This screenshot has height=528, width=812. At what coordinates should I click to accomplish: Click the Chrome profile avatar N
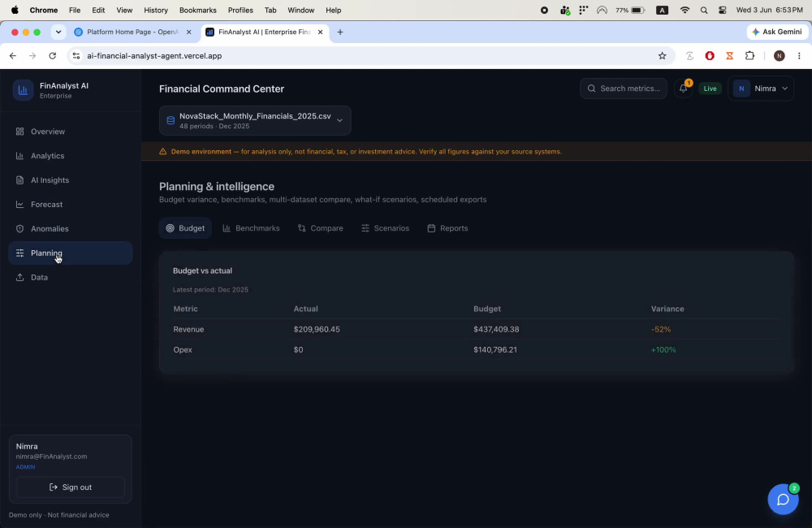tap(779, 56)
